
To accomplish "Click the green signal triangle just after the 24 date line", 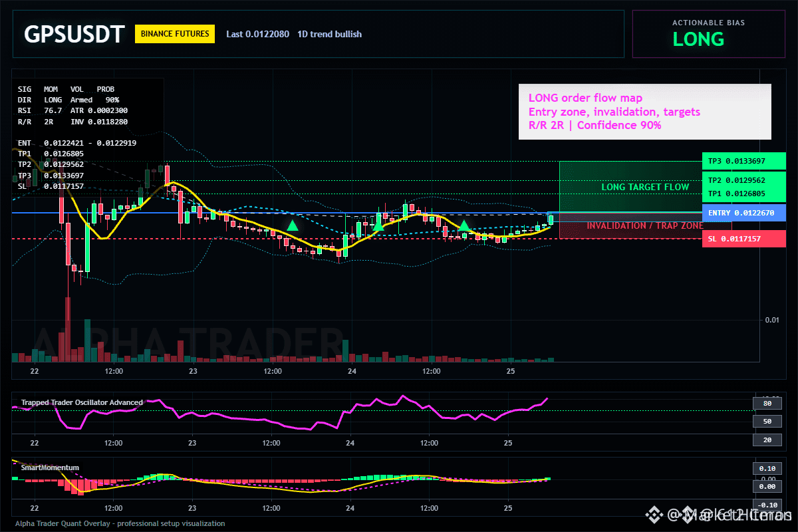I will pyautogui.click(x=378, y=225).
